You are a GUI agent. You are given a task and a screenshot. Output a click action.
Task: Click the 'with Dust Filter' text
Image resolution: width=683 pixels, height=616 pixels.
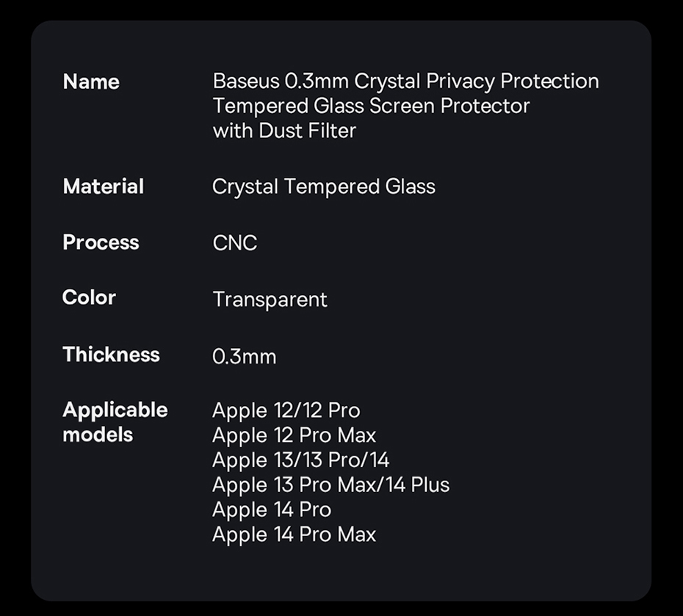284,131
